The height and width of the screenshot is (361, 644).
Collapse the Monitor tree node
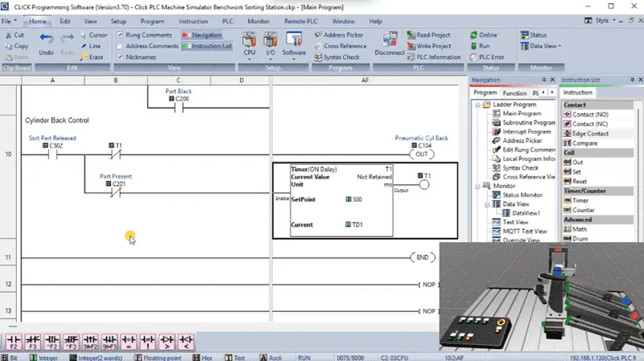click(477, 187)
